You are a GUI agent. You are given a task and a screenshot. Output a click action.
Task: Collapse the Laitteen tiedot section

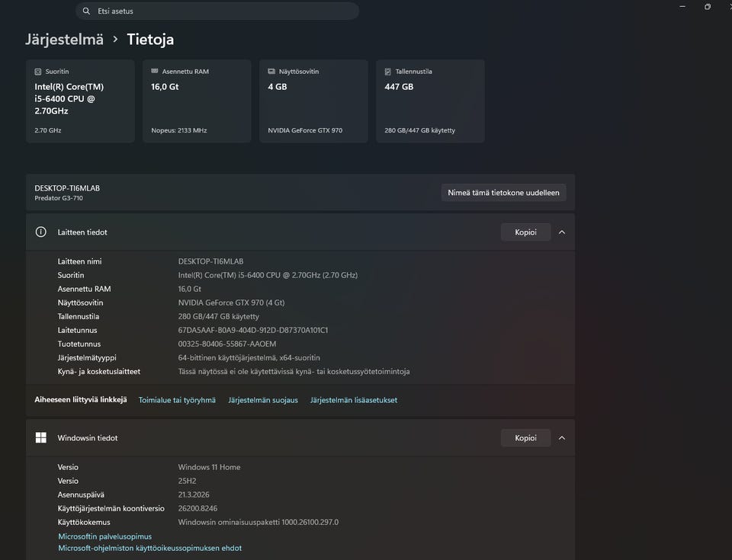coord(562,232)
